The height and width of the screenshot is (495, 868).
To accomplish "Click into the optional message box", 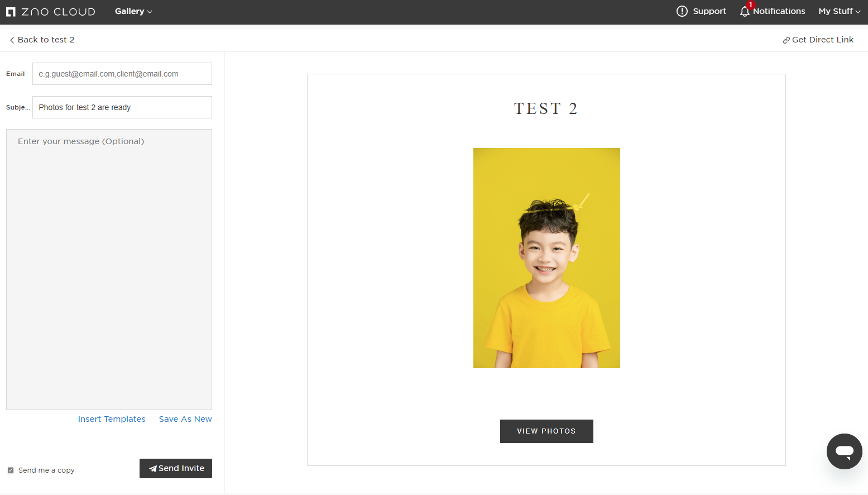I will click(x=109, y=269).
